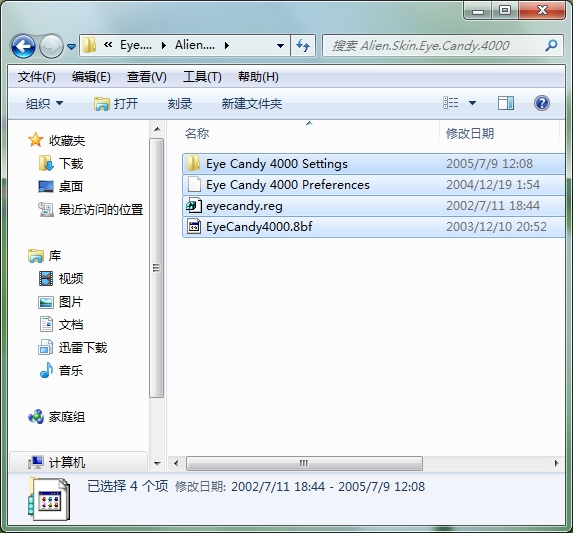Click registry icon of eyecandy.reg
Viewport: 573px width, 533px height.
[x=194, y=205]
